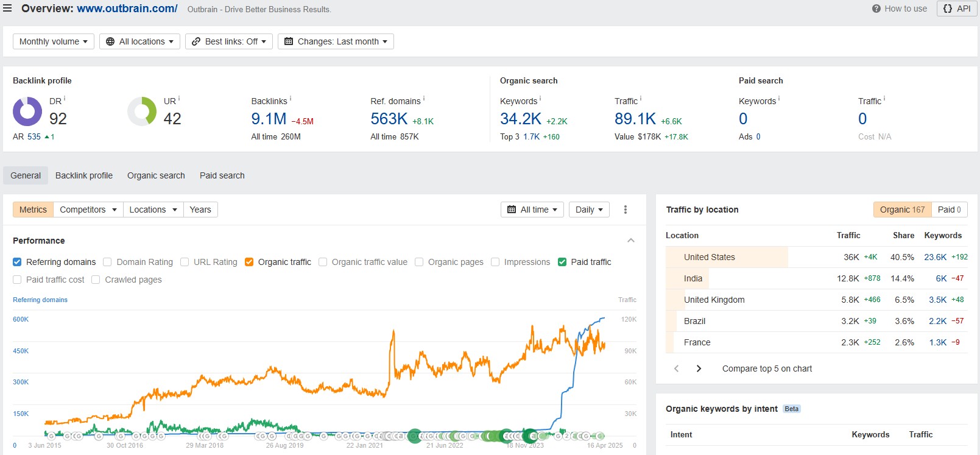The image size is (980, 455).
Task: Go to next locations page arrow
Action: [699, 369]
